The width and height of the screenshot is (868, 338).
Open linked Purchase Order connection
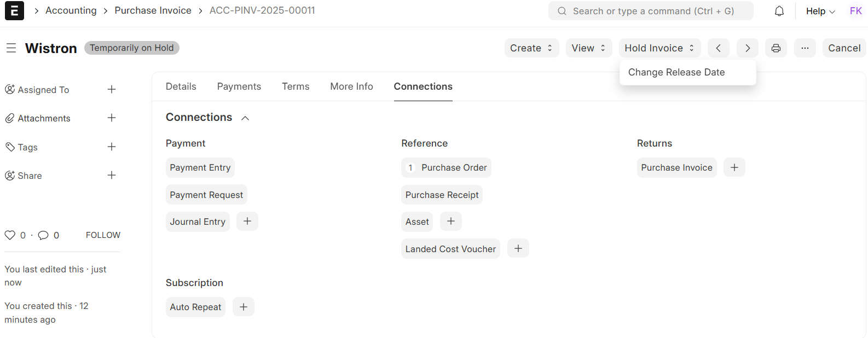click(454, 168)
